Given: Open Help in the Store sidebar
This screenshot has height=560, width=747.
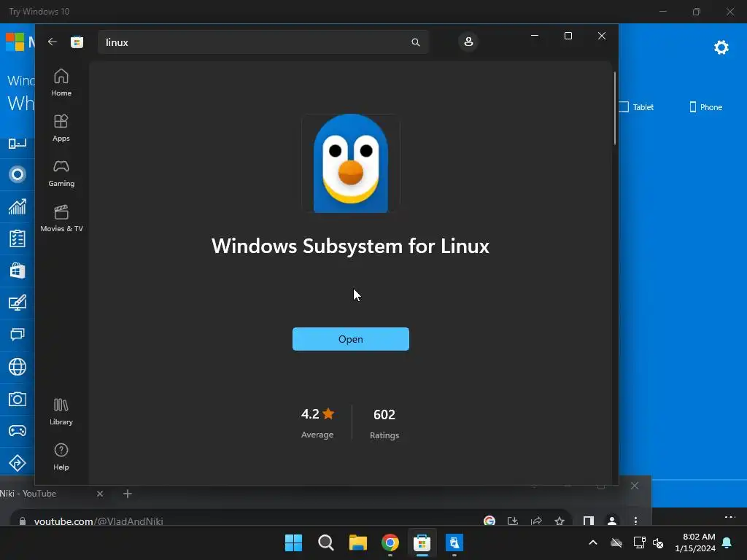Looking at the screenshot, I should [61, 457].
